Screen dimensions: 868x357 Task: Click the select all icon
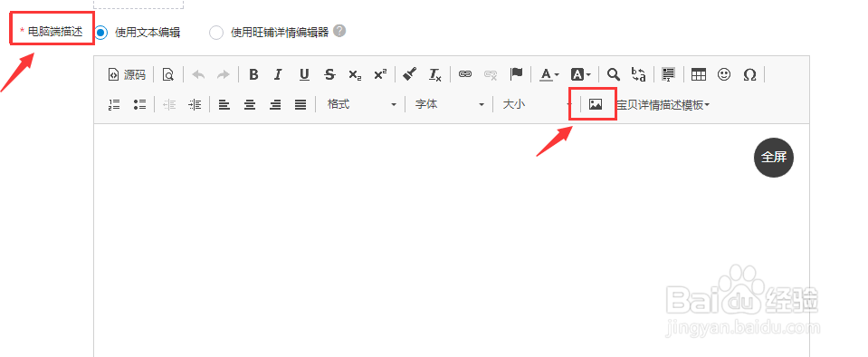tap(669, 74)
